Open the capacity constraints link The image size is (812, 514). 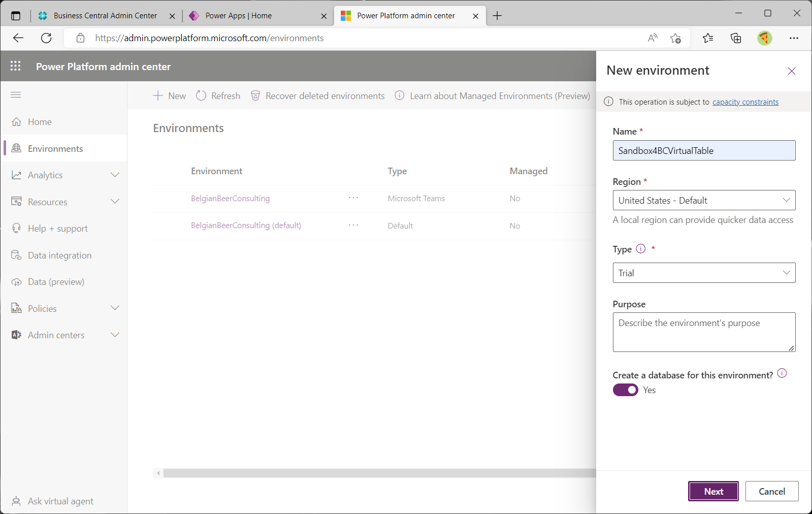[x=745, y=102]
